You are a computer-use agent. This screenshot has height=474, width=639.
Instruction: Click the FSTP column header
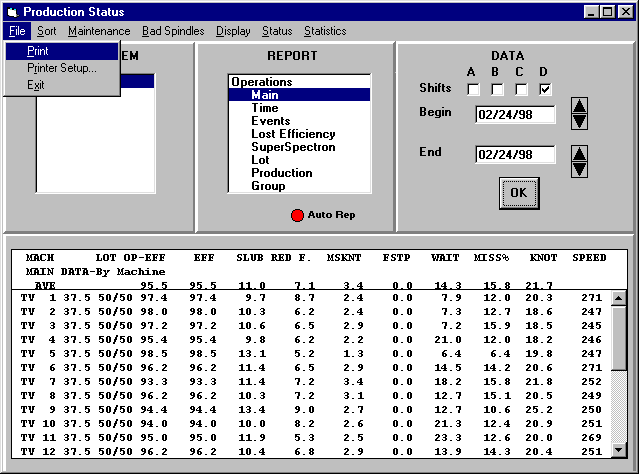pyautogui.click(x=396, y=258)
